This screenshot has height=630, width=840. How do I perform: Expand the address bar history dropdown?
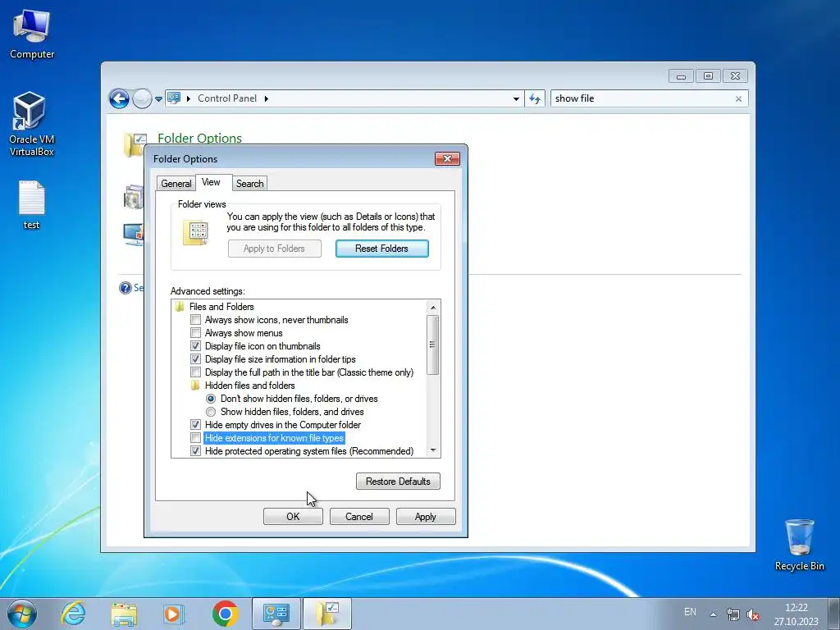pyautogui.click(x=516, y=98)
